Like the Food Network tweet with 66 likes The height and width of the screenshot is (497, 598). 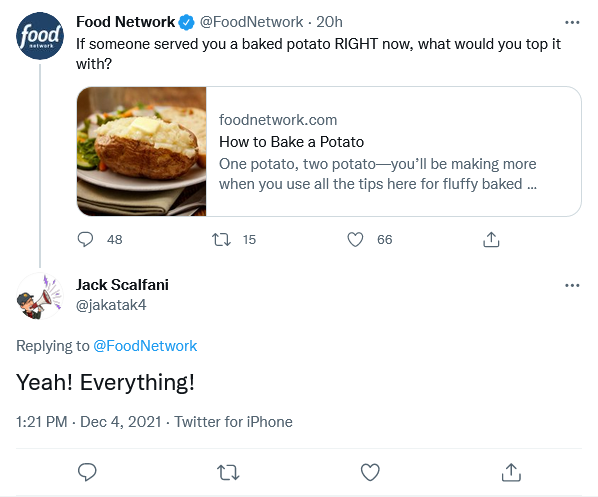pyautogui.click(x=355, y=240)
